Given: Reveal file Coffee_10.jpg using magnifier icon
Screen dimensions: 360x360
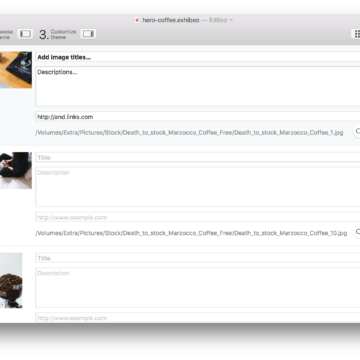Looking at the screenshot, I should point(357,232).
